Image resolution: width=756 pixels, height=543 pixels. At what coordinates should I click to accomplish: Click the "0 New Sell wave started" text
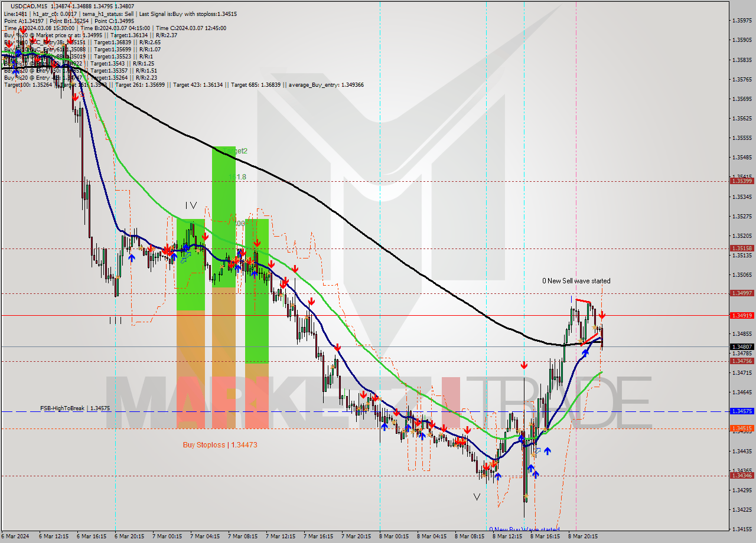577,281
